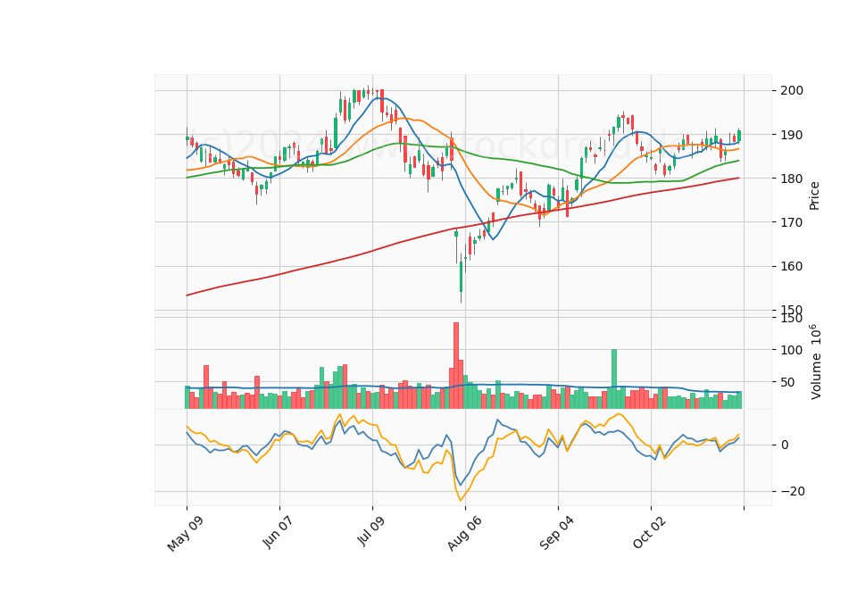Viewport: 857px width, 616px height.
Task: Click the May 09 date label
Action: coord(186,534)
